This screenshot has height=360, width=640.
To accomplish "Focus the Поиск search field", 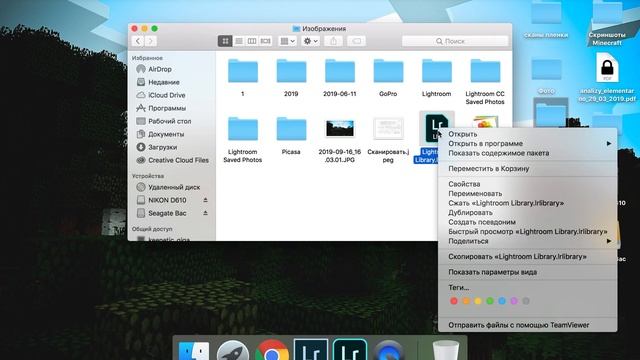I will [x=455, y=41].
